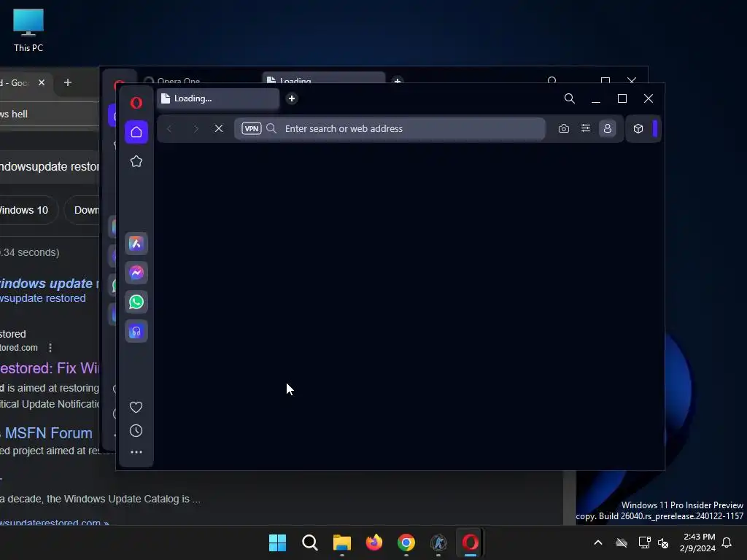
Task: Go back with the left arrow
Action: (169, 128)
